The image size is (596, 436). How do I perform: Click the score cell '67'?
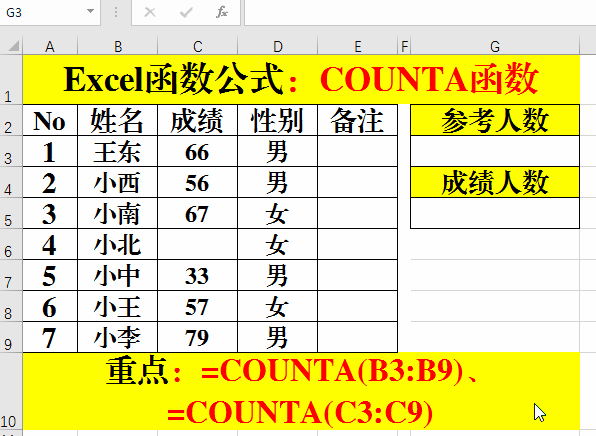coord(198,213)
